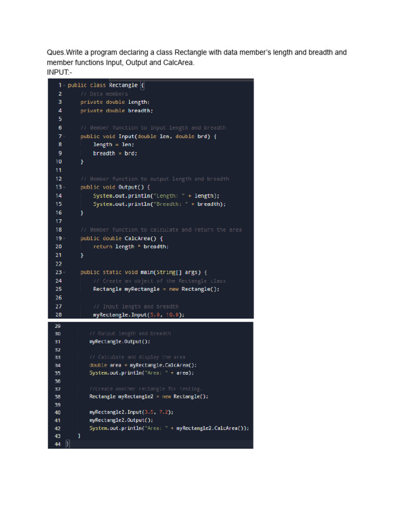Image resolution: width=399 pixels, height=532 pixels.
Task: Click the 'public class Rectangle {' declaration line
Action: tap(106, 85)
